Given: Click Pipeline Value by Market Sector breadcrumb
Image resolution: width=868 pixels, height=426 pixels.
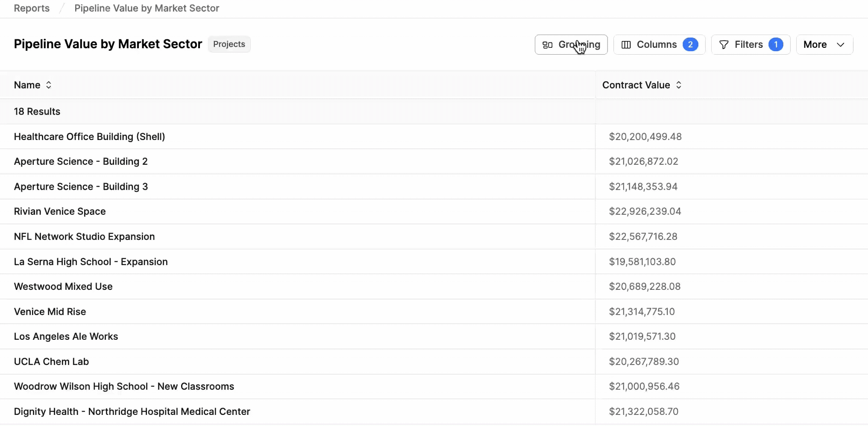Looking at the screenshot, I should (147, 8).
